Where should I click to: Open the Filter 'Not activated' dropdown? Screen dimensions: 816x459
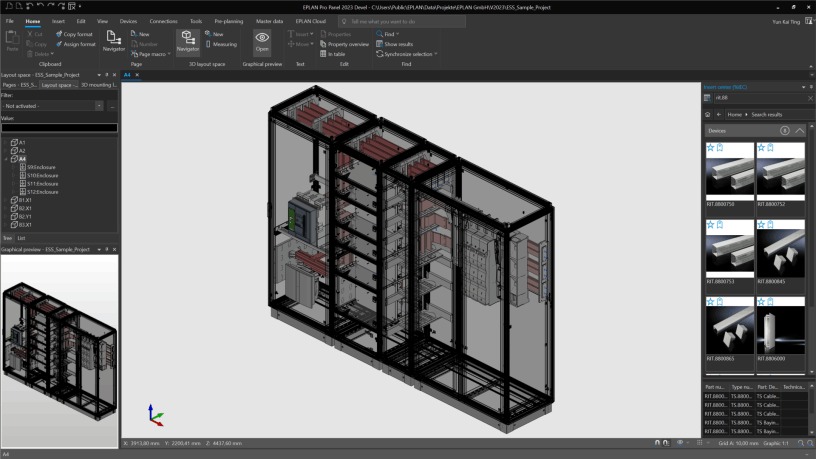(x=99, y=106)
